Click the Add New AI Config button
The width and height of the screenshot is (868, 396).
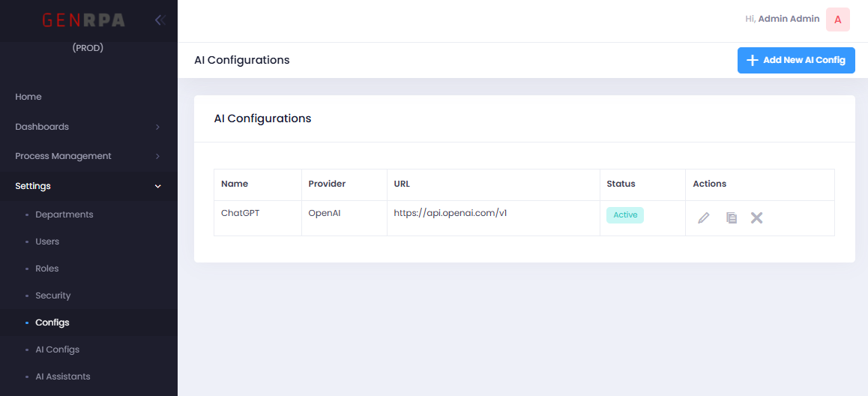pyautogui.click(x=796, y=60)
